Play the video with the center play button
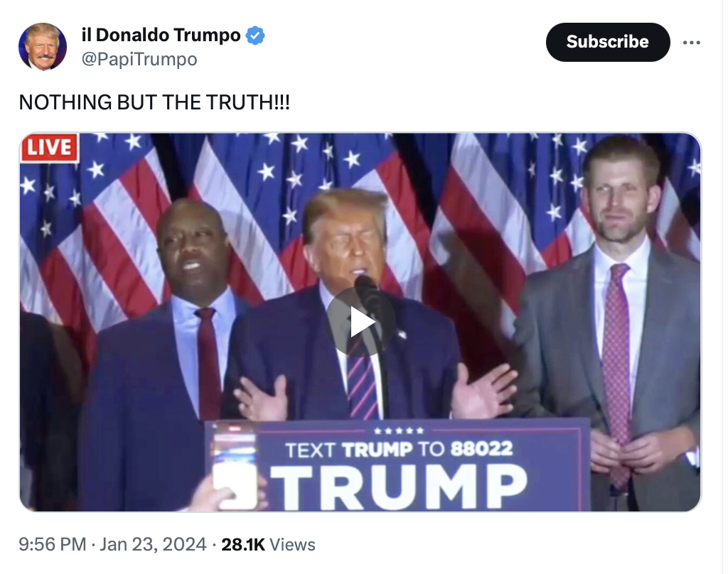This screenshot has height=574, width=728. [x=360, y=322]
